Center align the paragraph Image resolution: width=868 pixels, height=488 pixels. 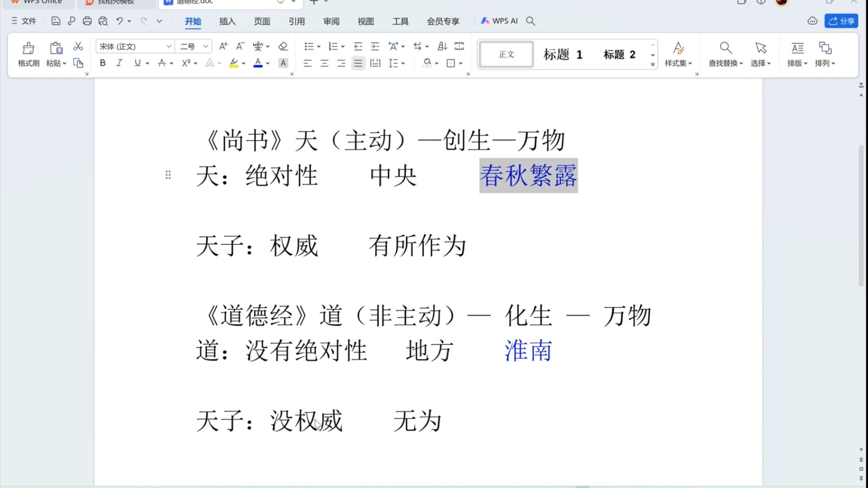coord(324,63)
